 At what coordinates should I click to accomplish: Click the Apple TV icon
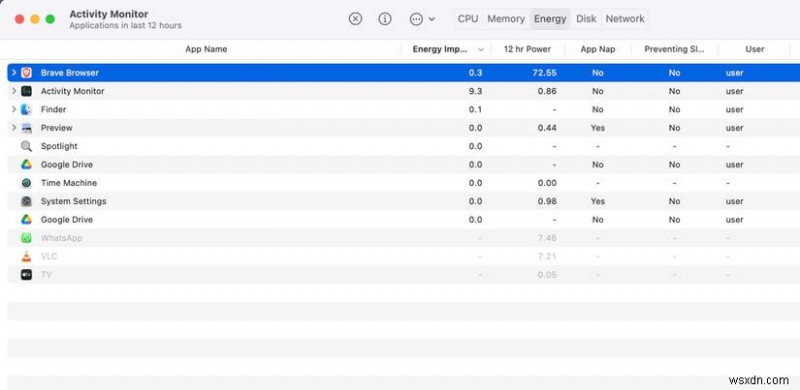point(27,275)
